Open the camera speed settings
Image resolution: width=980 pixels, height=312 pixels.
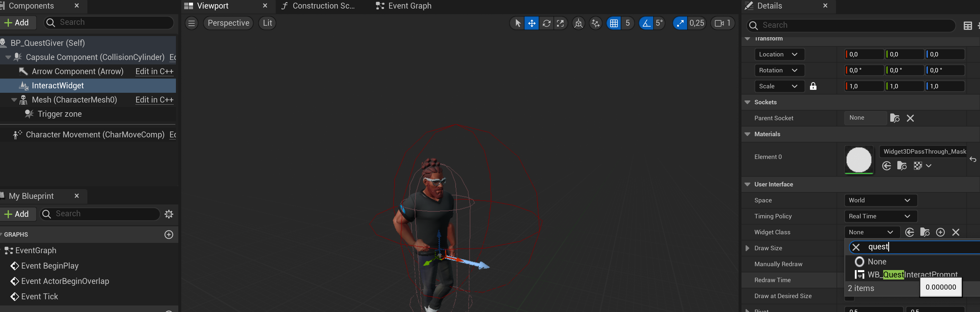722,23
